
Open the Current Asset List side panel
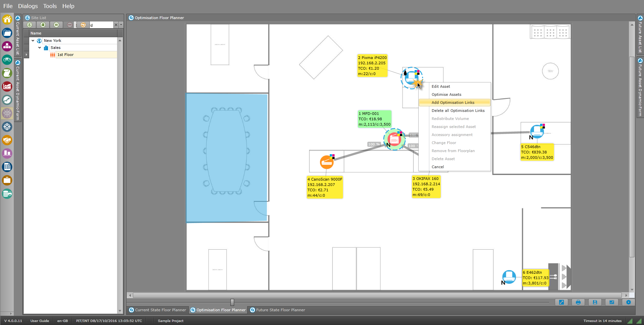[18, 35]
